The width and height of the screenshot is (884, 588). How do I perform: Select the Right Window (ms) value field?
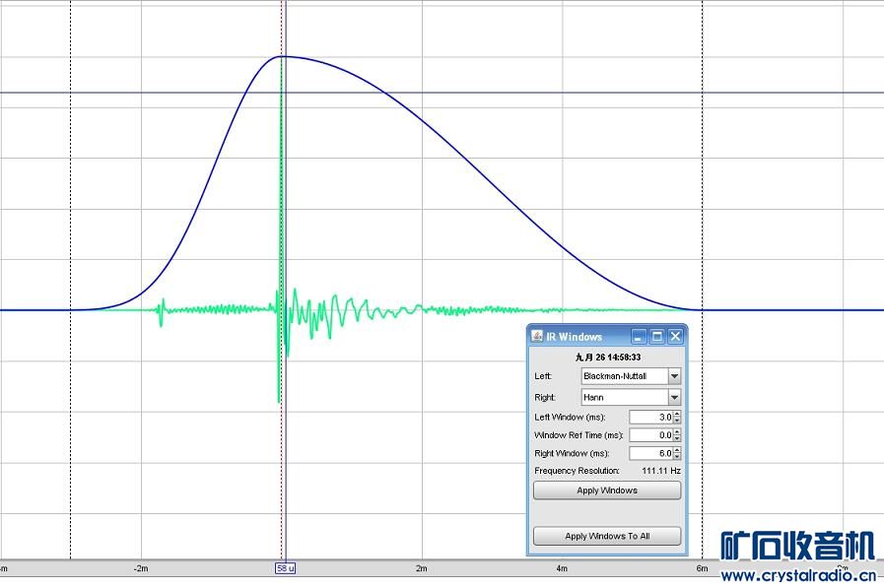click(650, 453)
